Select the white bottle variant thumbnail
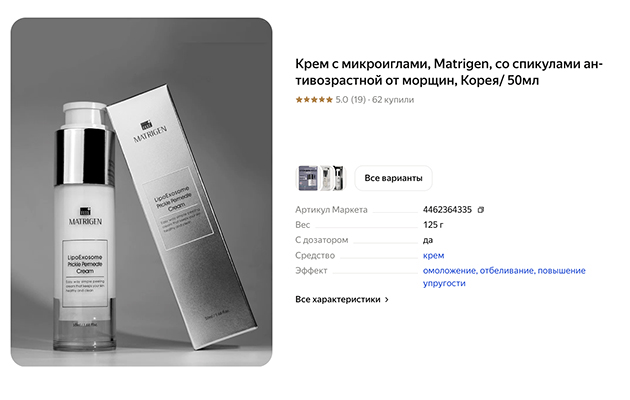630x400 pixels. pyautogui.click(x=326, y=178)
